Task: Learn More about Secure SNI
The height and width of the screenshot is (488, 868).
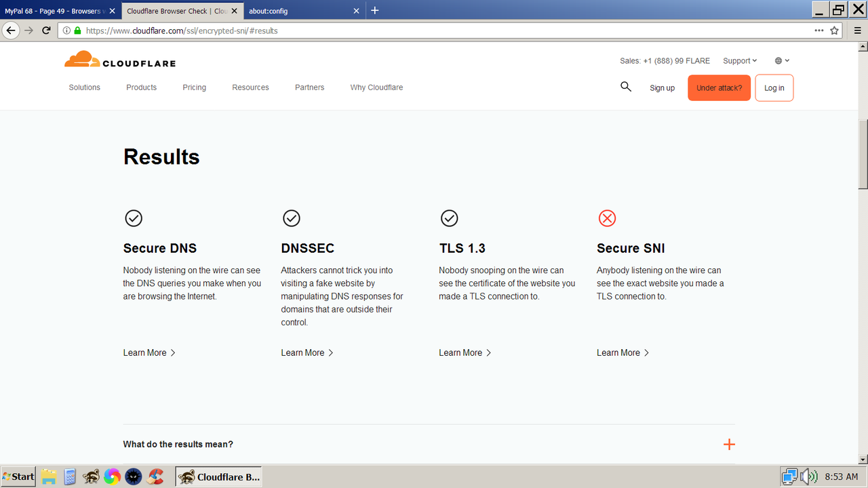Action: click(623, 352)
